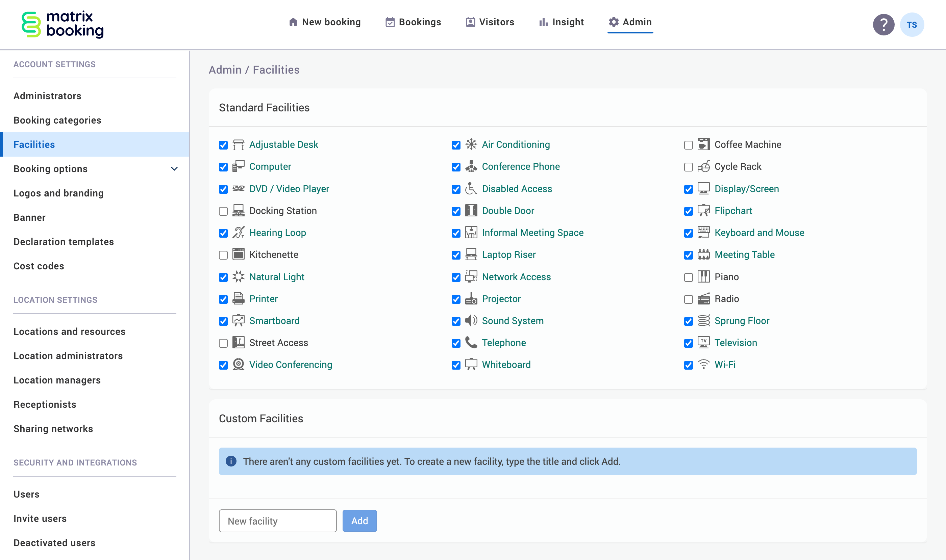Click the Sound System speaker icon
This screenshot has width=946, height=560.
point(471,321)
